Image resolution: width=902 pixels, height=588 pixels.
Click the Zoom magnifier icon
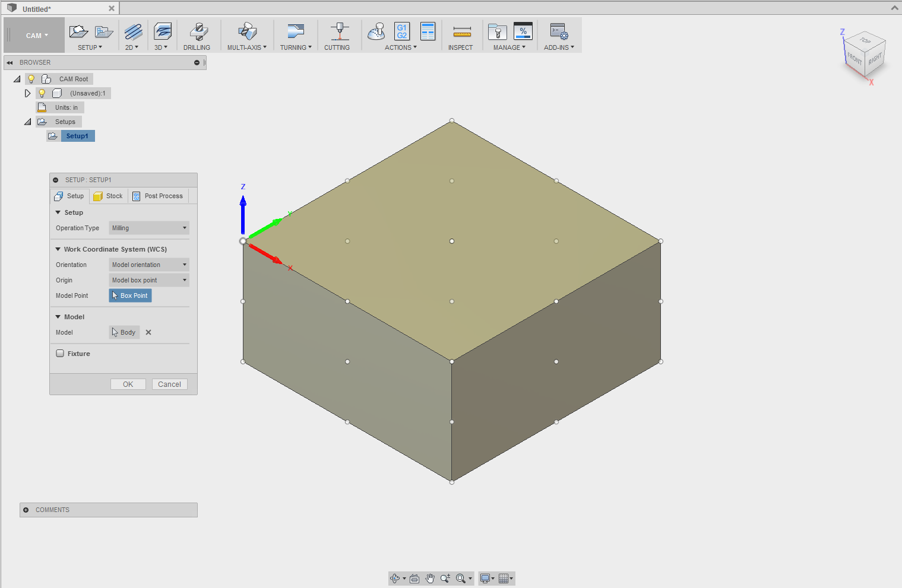pos(445,578)
